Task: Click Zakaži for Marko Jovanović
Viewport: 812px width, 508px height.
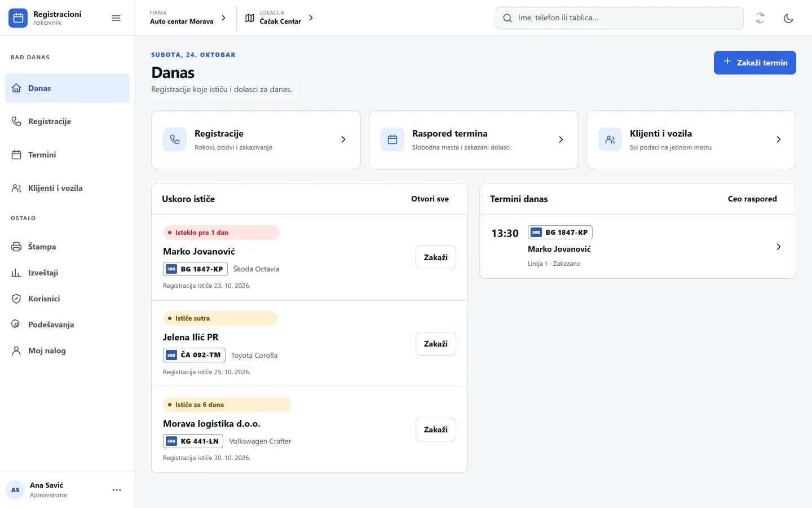Action: point(436,257)
